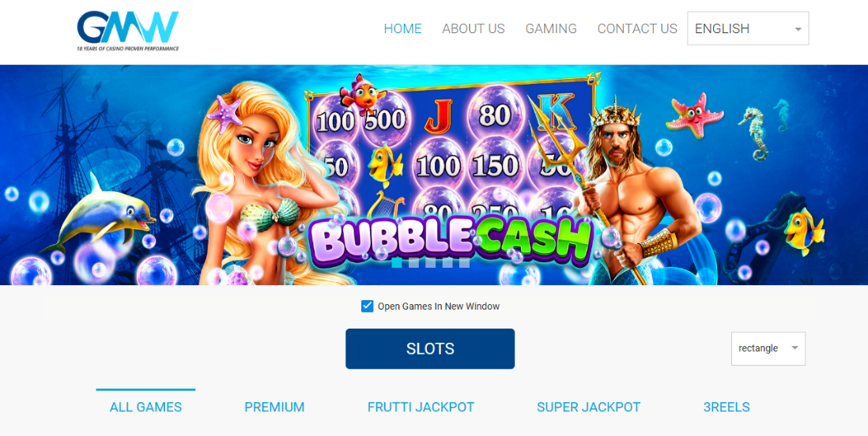The height and width of the screenshot is (436, 868).
Task: Go to the HOME page
Action: [403, 28]
